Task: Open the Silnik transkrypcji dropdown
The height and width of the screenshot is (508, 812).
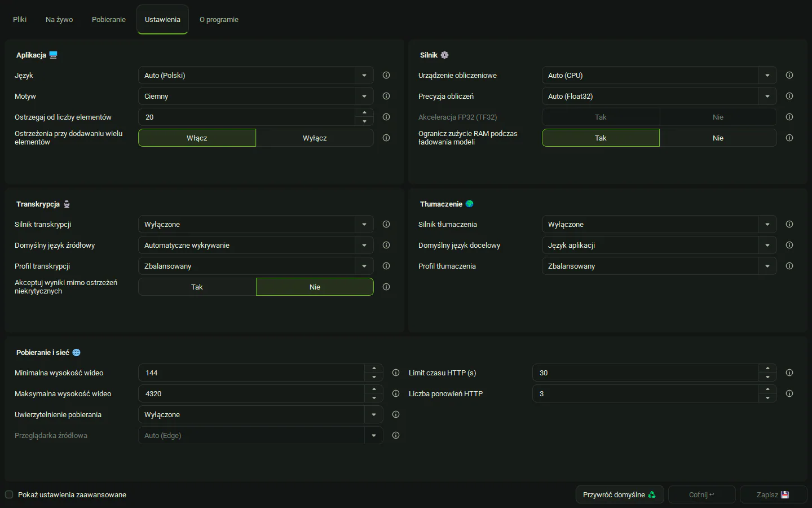Action: [256, 224]
